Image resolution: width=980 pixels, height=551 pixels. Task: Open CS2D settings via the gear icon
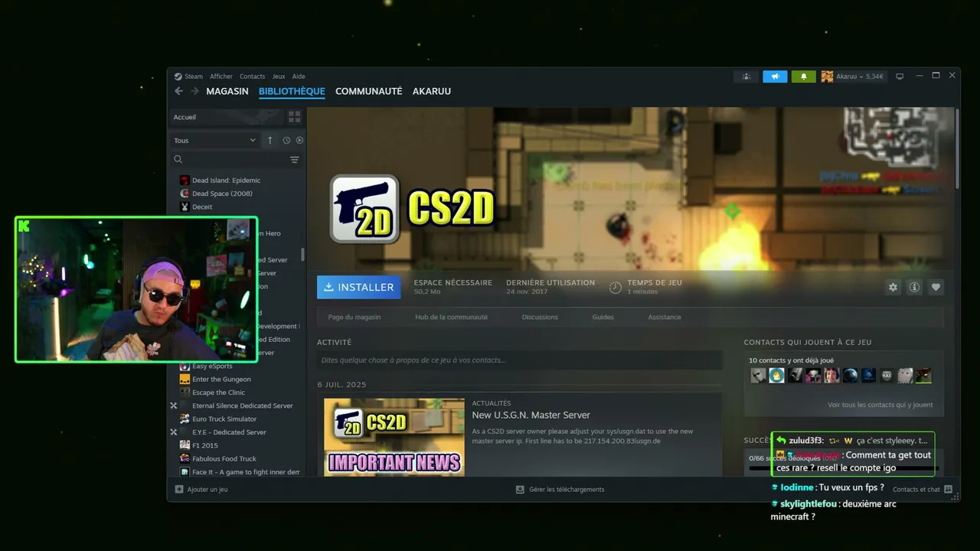point(893,287)
